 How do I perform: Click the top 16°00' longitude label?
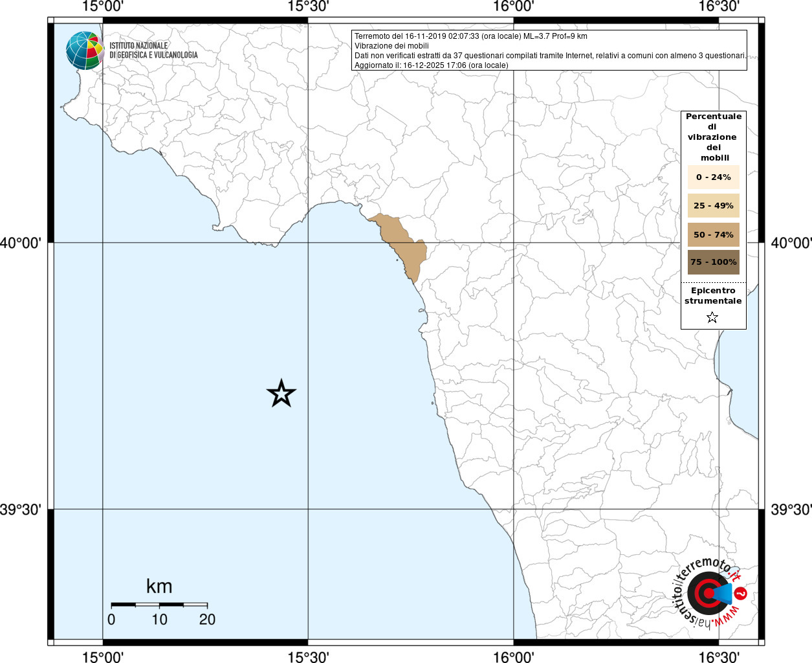coord(514,6)
